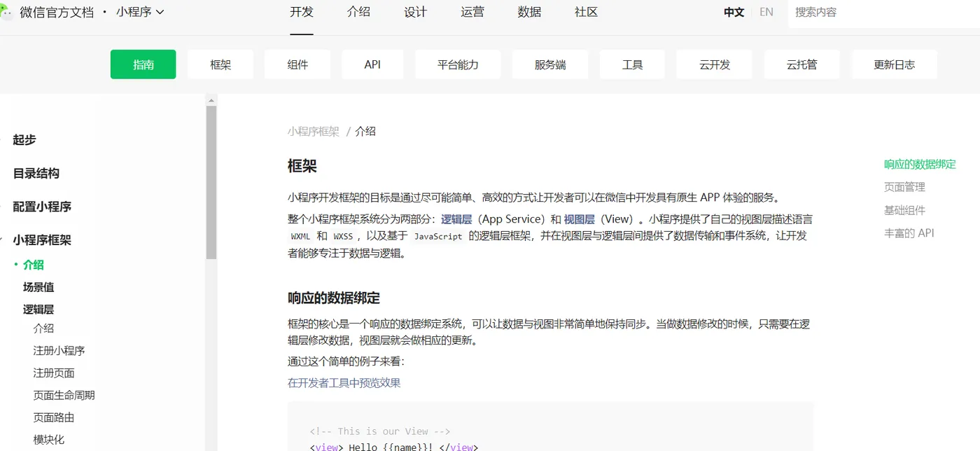Click the 搜索内容 search field
Image resolution: width=980 pixels, height=451 pixels.
click(x=882, y=12)
